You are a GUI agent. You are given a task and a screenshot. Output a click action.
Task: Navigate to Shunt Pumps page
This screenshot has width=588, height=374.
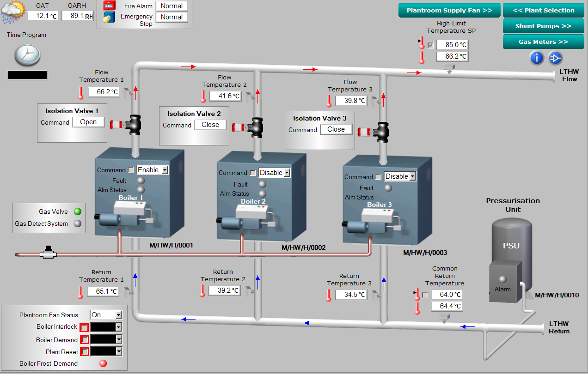(x=543, y=26)
